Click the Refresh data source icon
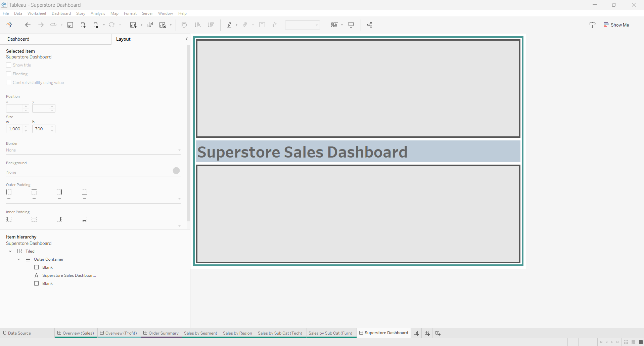 click(112, 25)
